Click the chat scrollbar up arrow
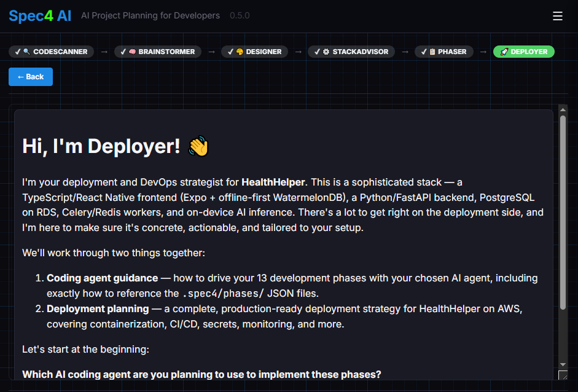Screen dimensions: 578x392 coord(563,109)
